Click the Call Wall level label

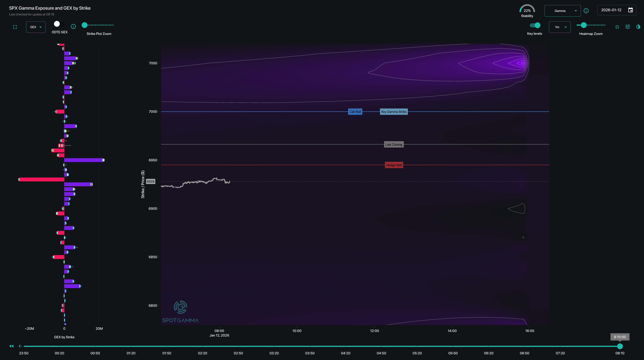click(355, 112)
